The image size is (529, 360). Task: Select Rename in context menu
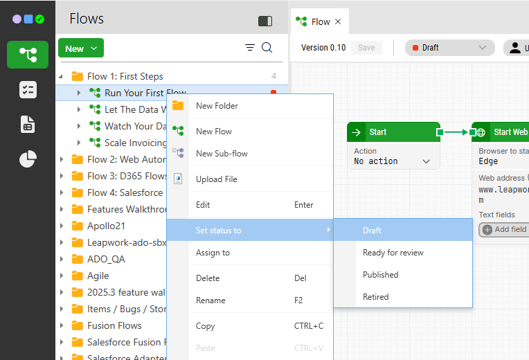250,300
